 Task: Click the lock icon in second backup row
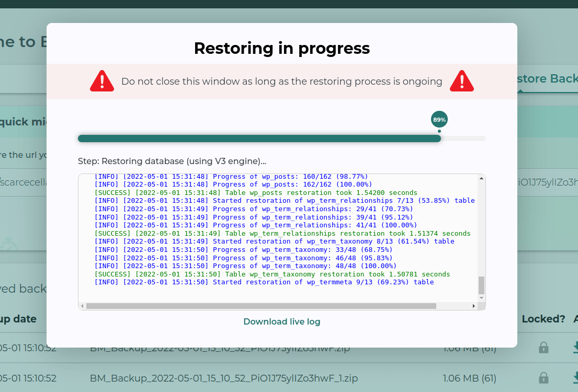point(543,378)
